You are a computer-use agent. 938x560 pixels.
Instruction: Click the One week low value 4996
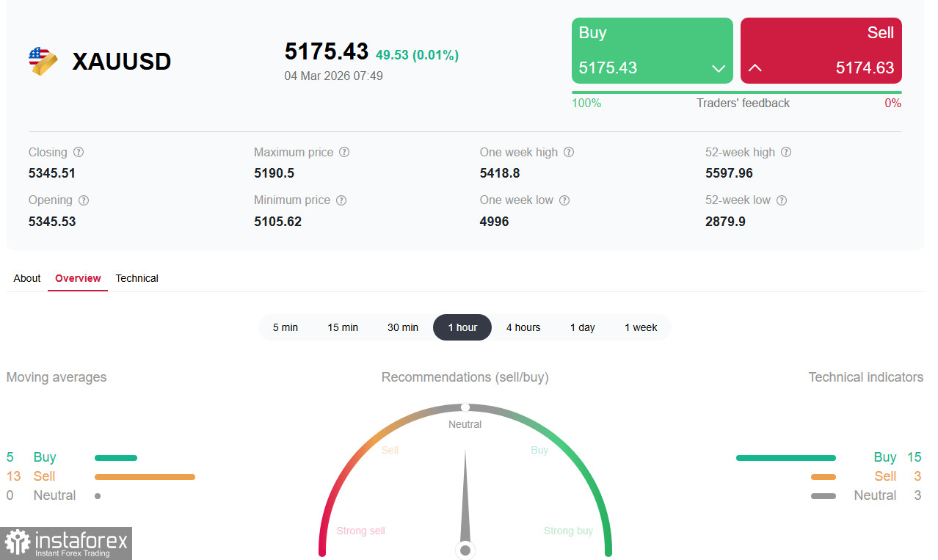495,221
